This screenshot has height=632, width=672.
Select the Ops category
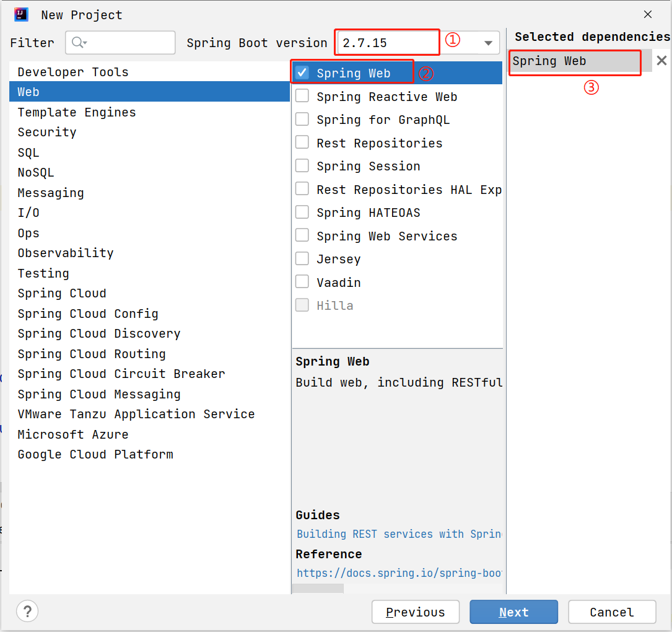click(149, 233)
